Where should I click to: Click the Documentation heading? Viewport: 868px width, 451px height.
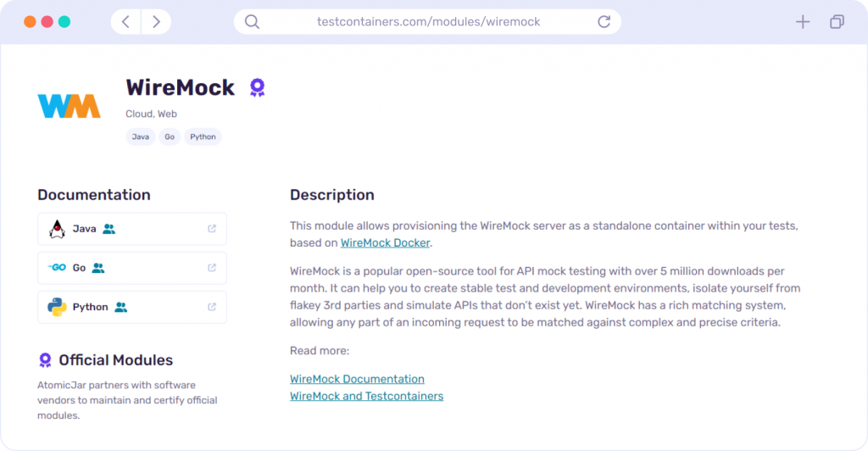(x=94, y=195)
